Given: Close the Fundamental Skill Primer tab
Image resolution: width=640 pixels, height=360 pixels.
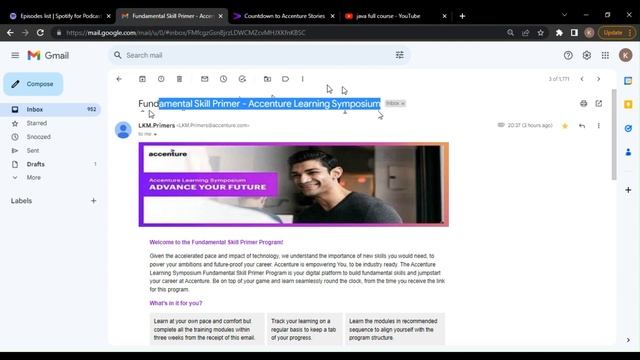Looking at the screenshot, I should point(221,16).
